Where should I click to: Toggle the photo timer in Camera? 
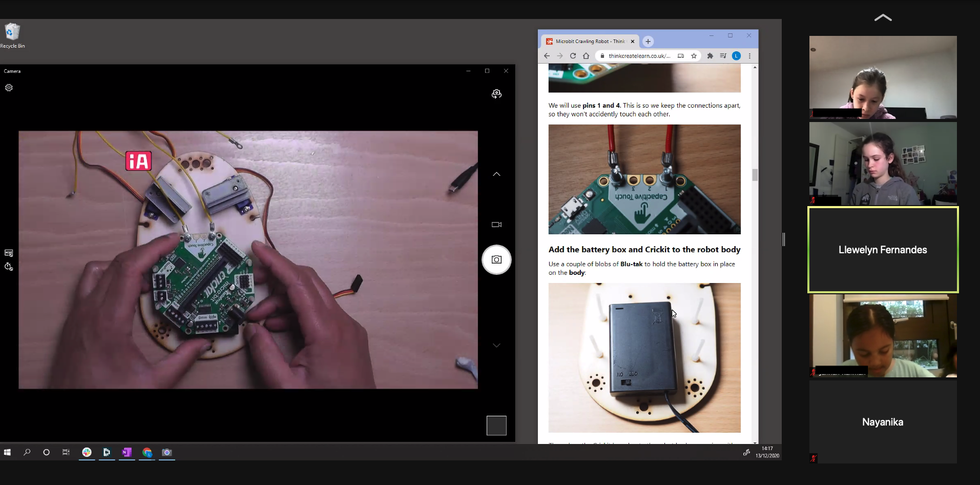(9, 267)
